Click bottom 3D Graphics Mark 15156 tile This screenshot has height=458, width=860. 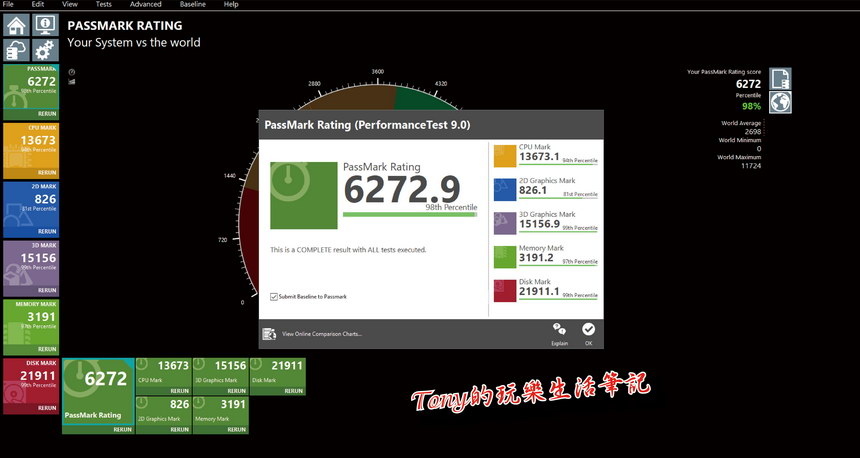pos(220,376)
